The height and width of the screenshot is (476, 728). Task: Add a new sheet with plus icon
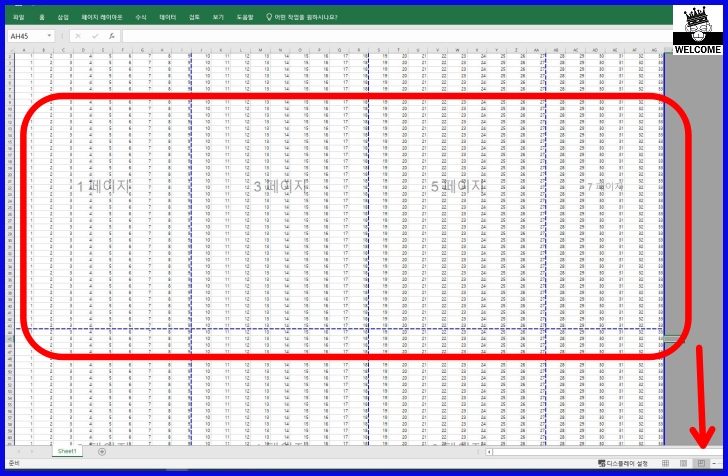[x=102, y=451]
